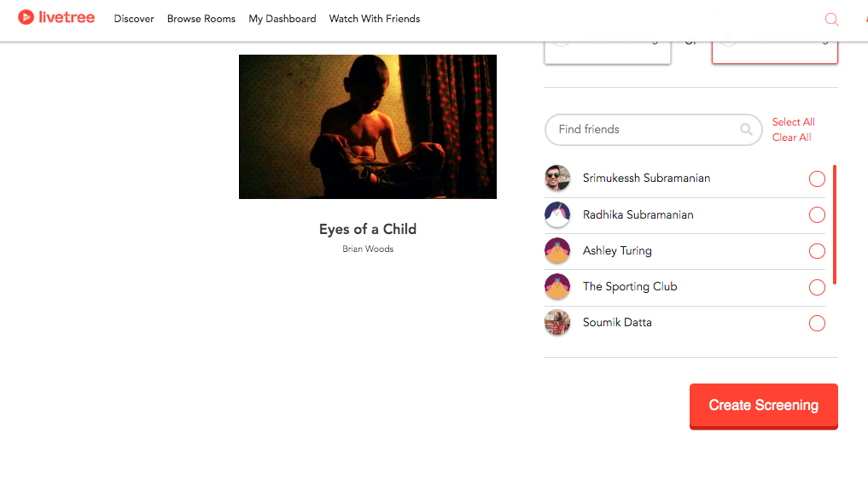Toggle Ashley Turing selection circle

[x=817, y=251]
